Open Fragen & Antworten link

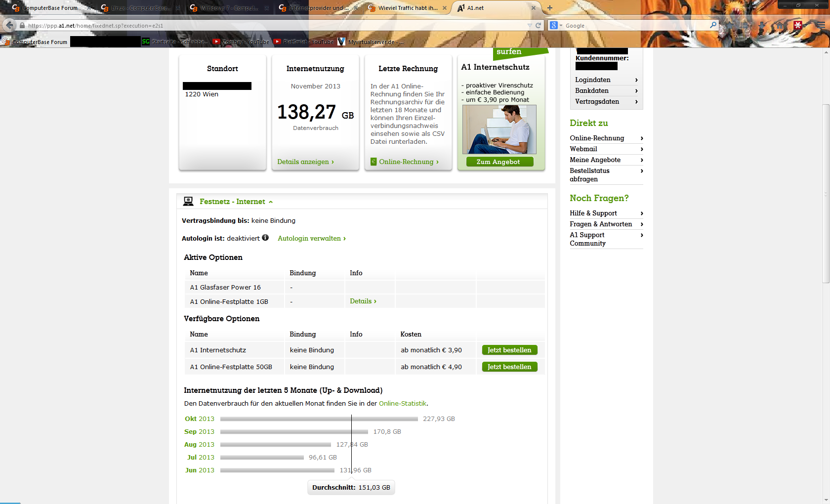606,224
